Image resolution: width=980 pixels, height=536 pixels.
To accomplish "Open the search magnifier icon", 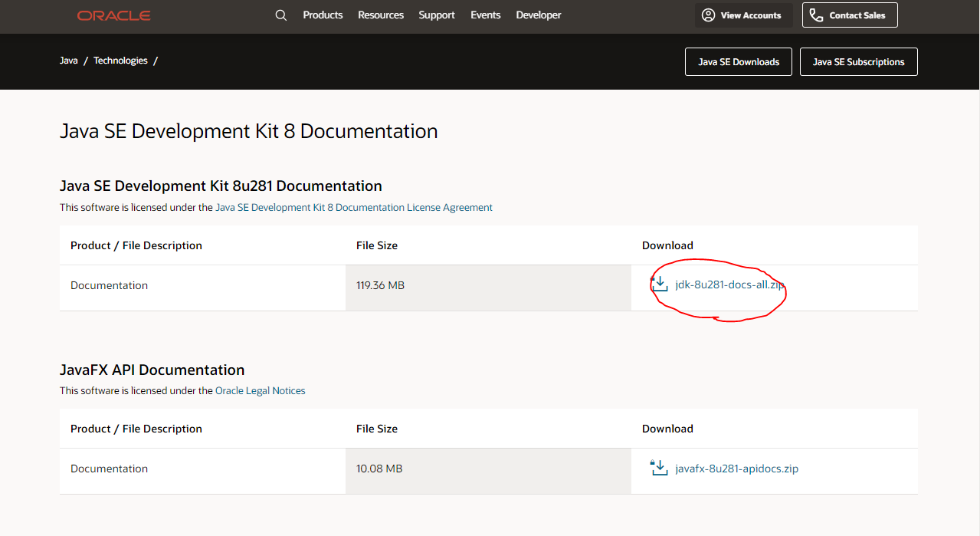I will (x=281, y=15).
